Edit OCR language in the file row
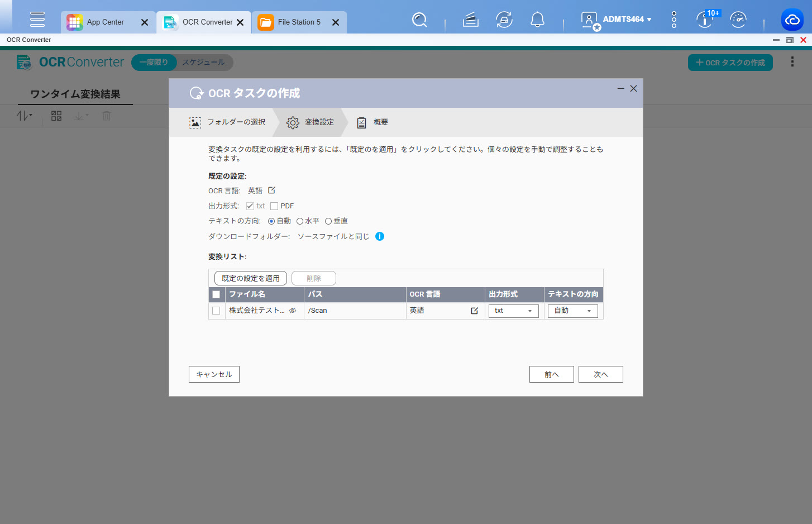This screenshot has height=524, width=812. 474,311
